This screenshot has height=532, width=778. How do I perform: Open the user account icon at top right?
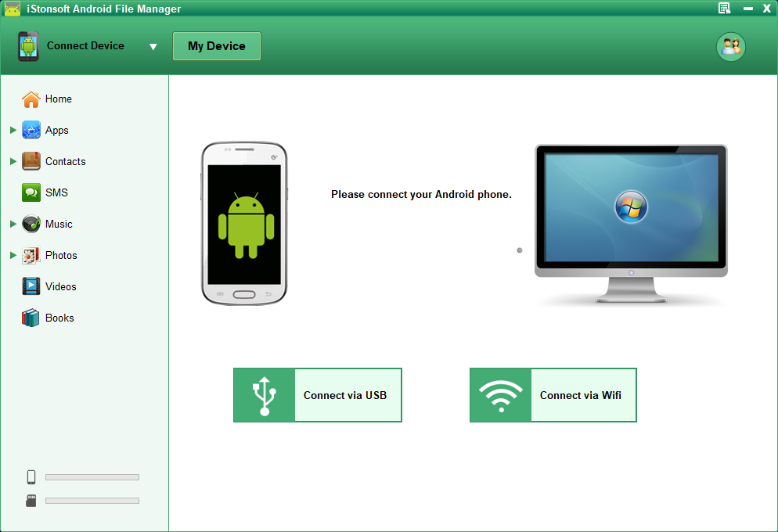730,47
